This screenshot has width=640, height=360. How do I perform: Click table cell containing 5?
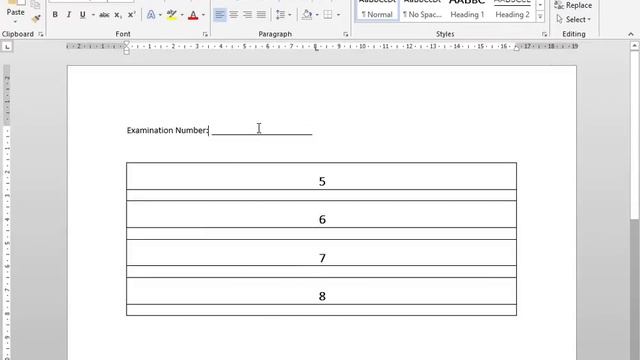321,176
